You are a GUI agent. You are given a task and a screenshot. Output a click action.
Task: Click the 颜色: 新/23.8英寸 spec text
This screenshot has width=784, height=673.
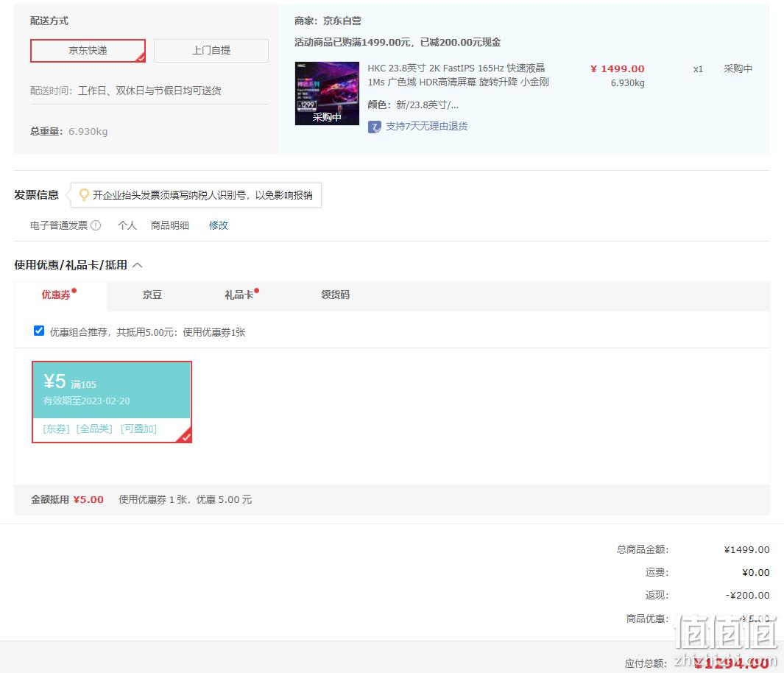tap(413, 105)
